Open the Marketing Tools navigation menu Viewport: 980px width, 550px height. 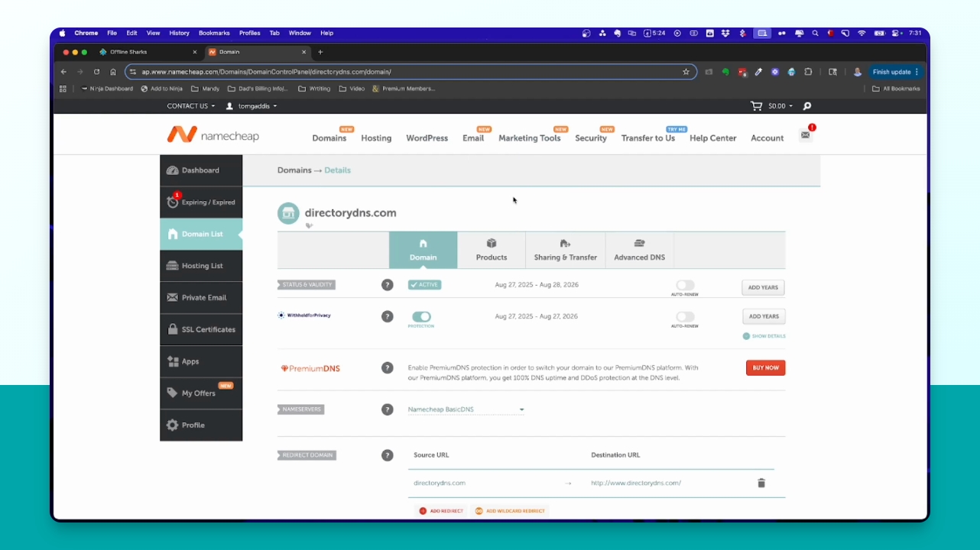point(530,138)
